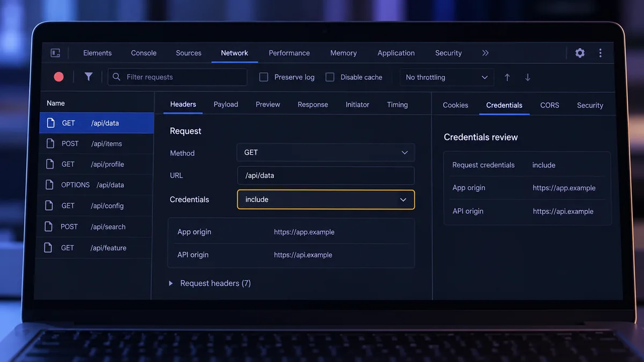The height and width of the screenshot is (362, 644).
Task: Open the three-dot more options menu
Action: point(601,53)
